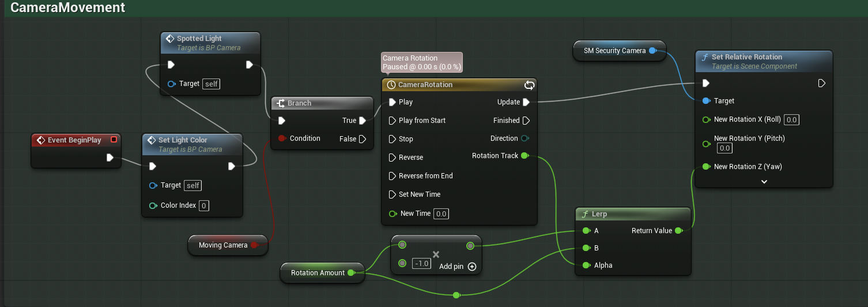Select the Camera Rotation paused comment bubble

(x=422, y=62)
